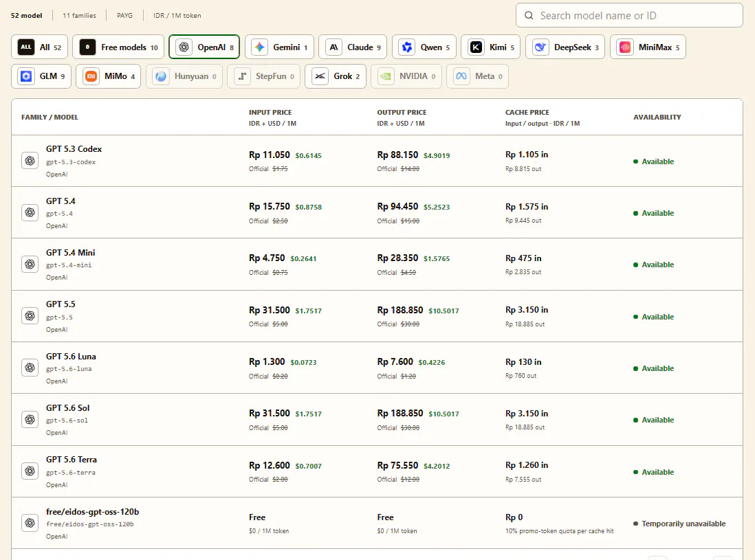The image size is (755, 560).
Task: Click Temporarily unavailable status
Action: [x=679, y=524]
